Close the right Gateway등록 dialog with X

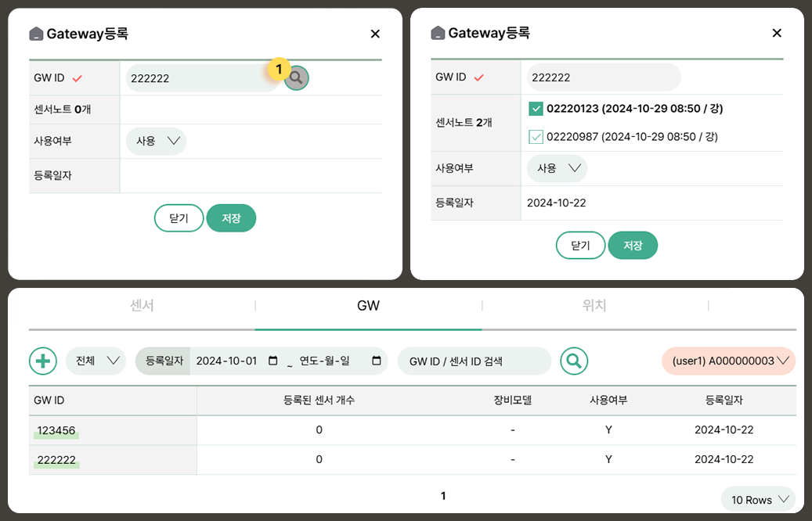(777, 33)
